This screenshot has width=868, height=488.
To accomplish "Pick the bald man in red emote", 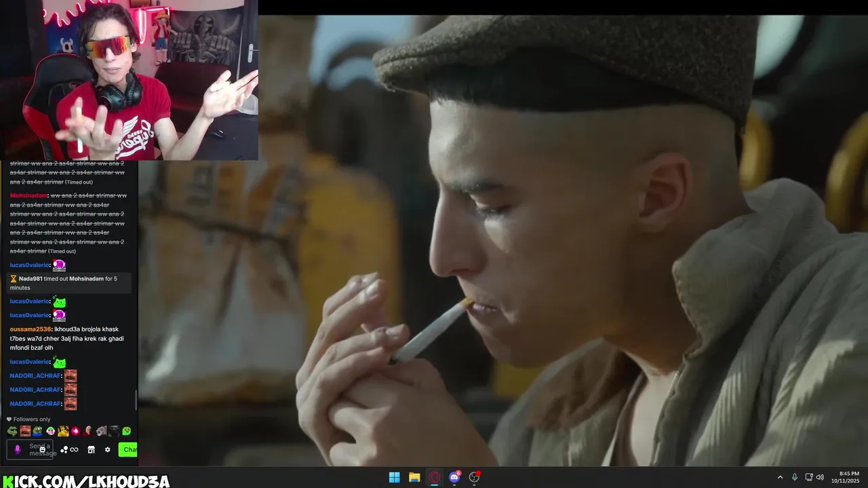I will [88, 430].
